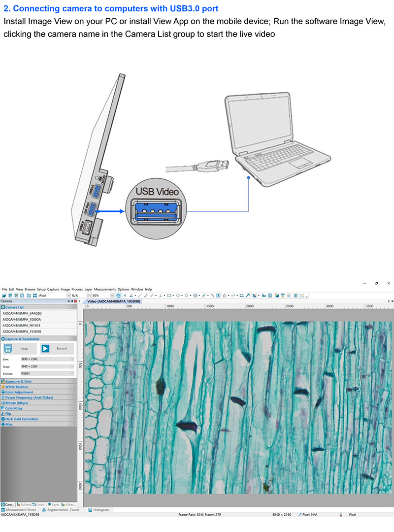Select the arrow annotation tool
Image resolution: width=394 pixels, height=532 pixels.
coord(248,296)
